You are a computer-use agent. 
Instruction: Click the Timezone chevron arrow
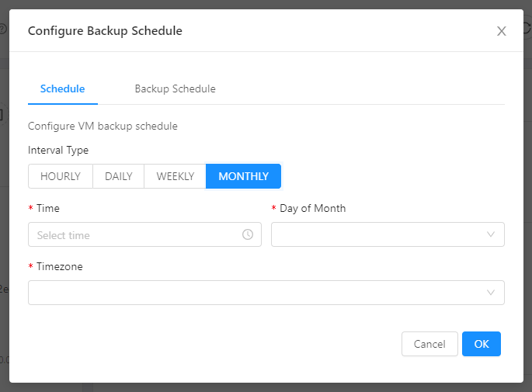(x=491, y=293)
